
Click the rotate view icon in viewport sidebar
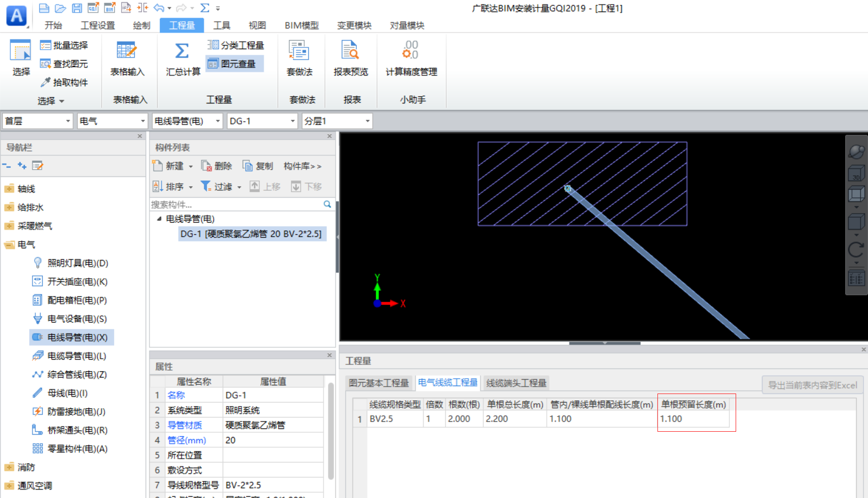pyautogui.click(x=855, y=250)
